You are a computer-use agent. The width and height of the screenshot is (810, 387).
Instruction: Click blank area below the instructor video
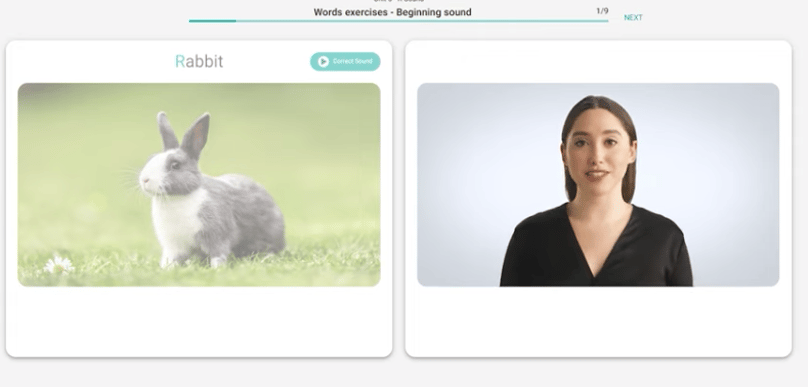[598, 320]
